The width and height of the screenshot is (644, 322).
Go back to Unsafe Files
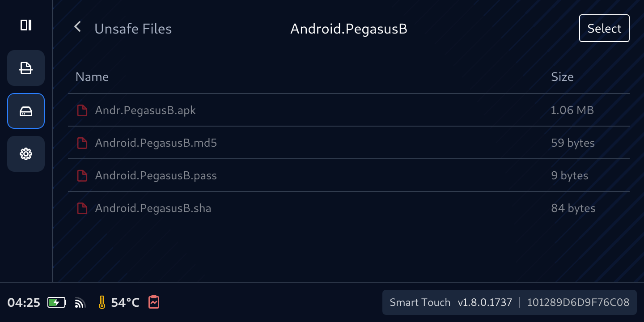point(133,29)
